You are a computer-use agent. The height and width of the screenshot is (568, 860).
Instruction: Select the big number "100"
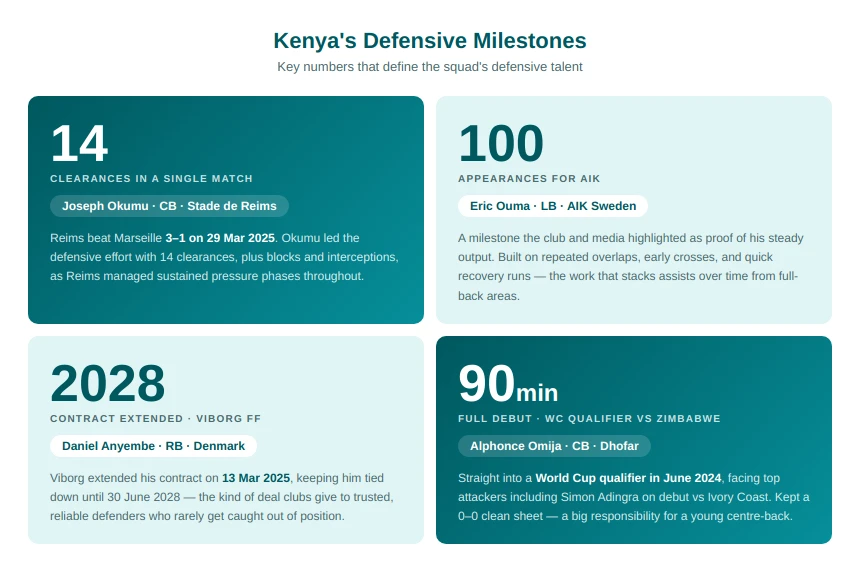click(501, 143)
